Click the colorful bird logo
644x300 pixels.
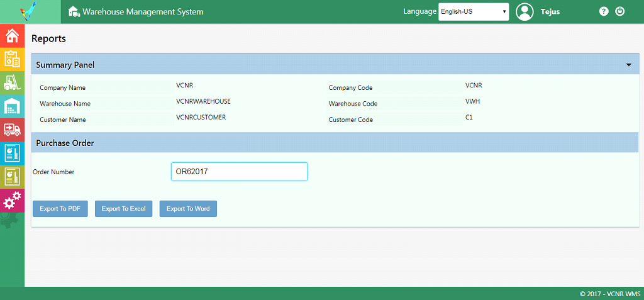29,11
